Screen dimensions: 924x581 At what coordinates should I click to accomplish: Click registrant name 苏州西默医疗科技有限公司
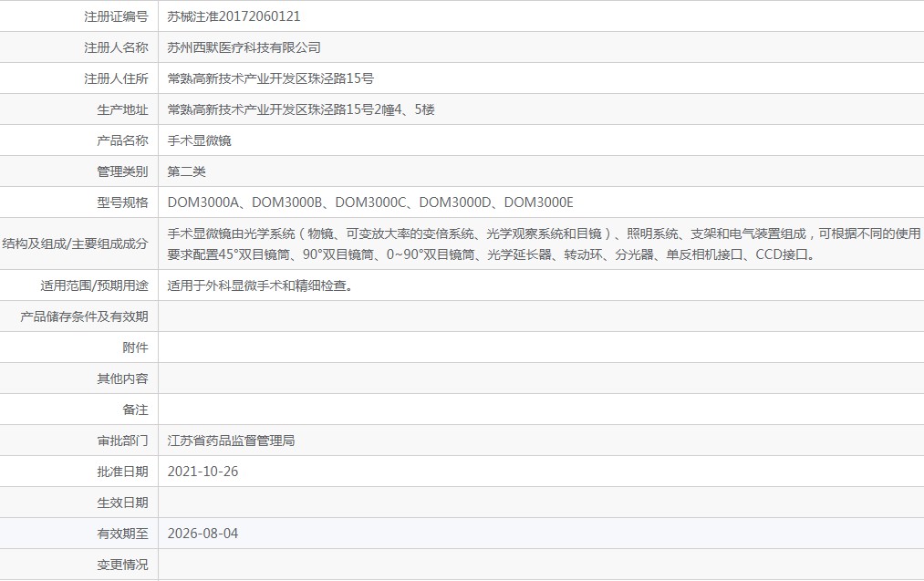(x=244, y=47)
